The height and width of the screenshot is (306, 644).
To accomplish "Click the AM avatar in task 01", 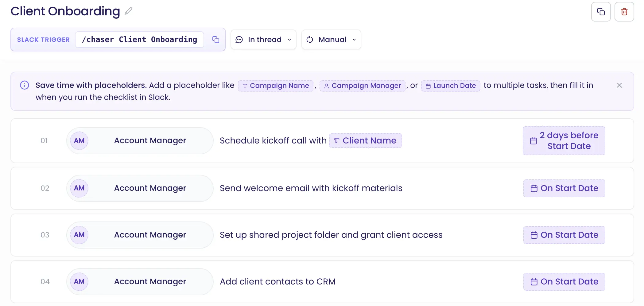I will point(79,141).
